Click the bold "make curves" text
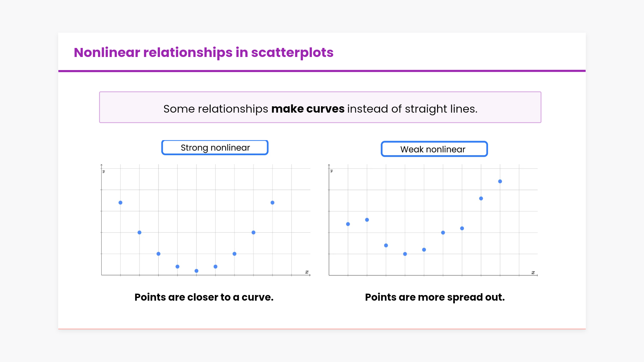The width and height of the screenshot is (644, 362). tap(308, 109)
